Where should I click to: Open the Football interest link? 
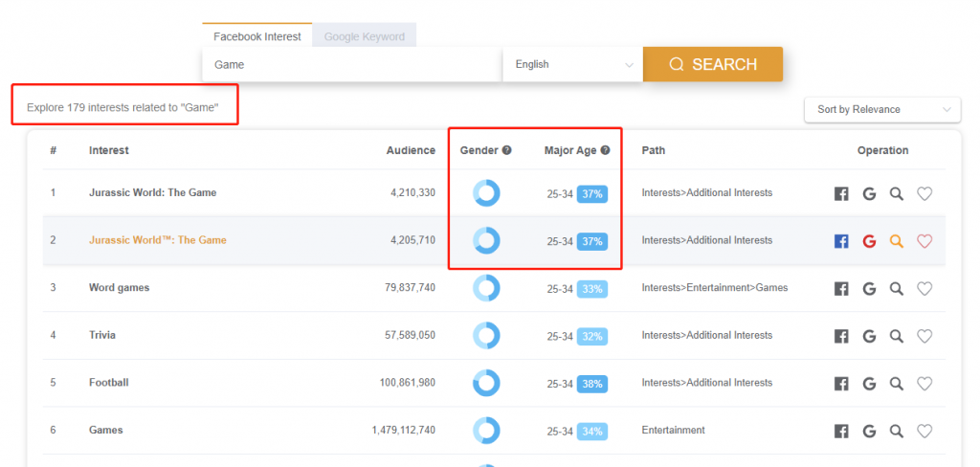pos(109,383)
